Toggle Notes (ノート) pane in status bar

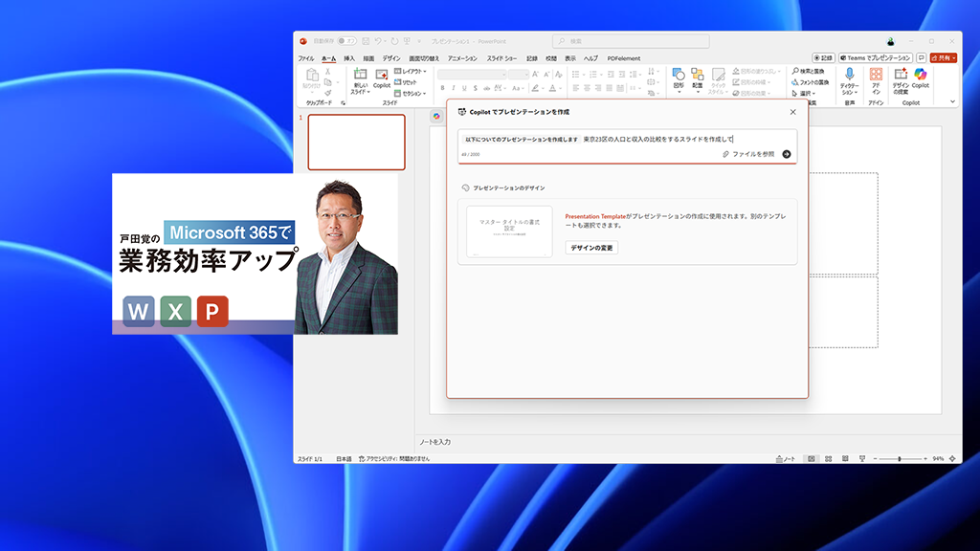[786, 458]
